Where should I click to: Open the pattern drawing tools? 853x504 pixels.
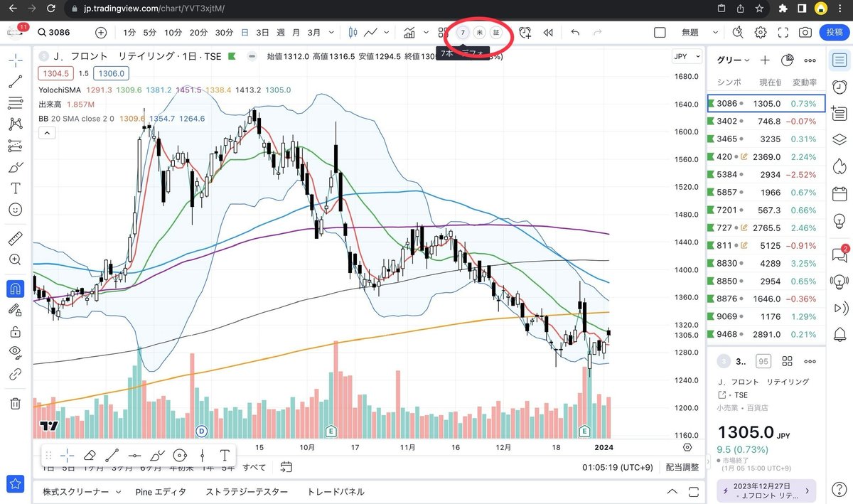coord(15,124)
